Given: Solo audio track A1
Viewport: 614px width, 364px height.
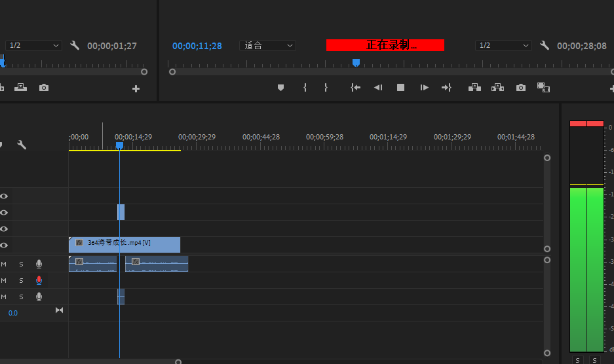Looking at the screenshot, I should pos(21,264).
